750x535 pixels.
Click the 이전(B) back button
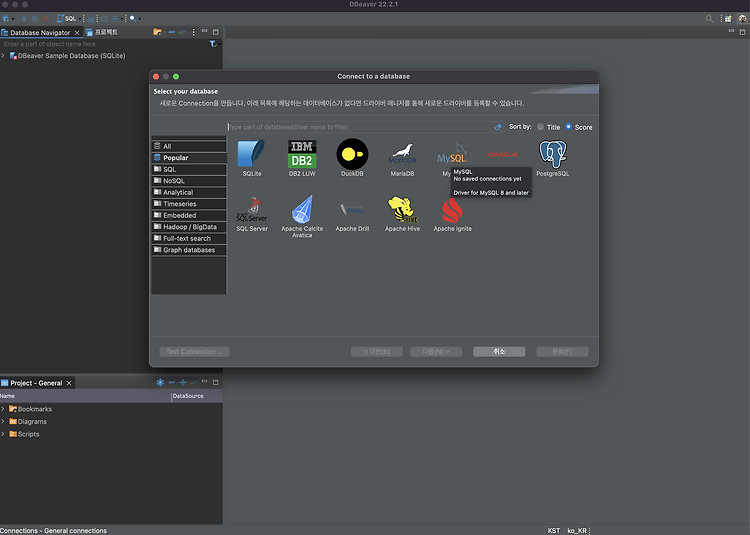(x=377, y=351)
